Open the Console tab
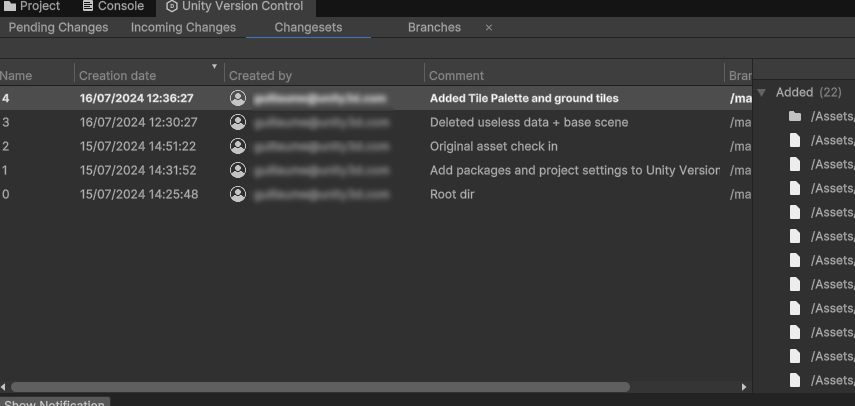Viewport: 855px width, 406px height. [x=113, y=7]
